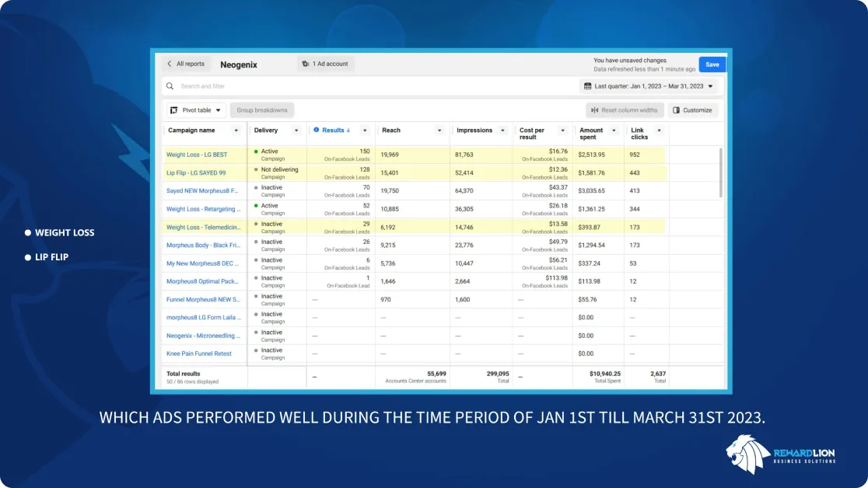Open the Amount spent column dropdown

click(614, 131)
